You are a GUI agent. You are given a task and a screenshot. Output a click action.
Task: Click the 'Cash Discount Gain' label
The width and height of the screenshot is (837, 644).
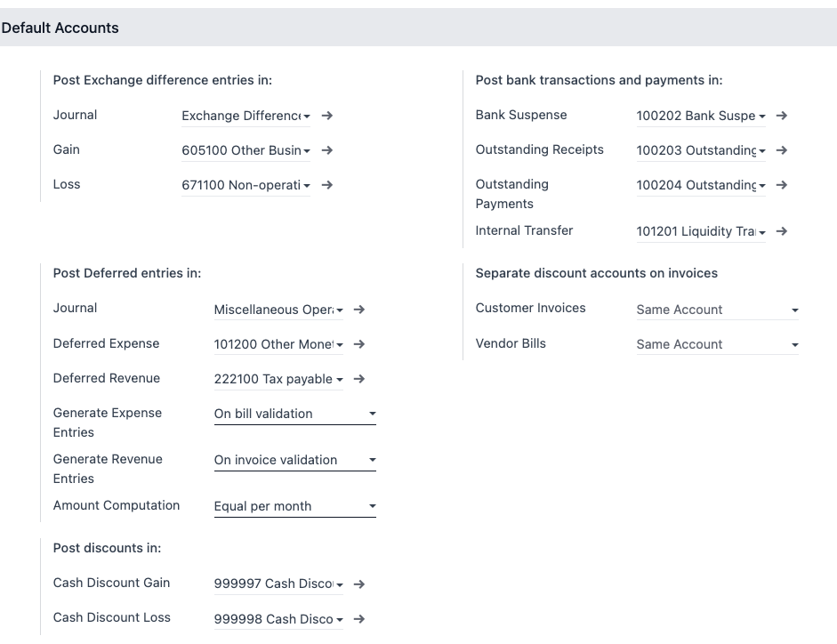[x=111, y=583]
